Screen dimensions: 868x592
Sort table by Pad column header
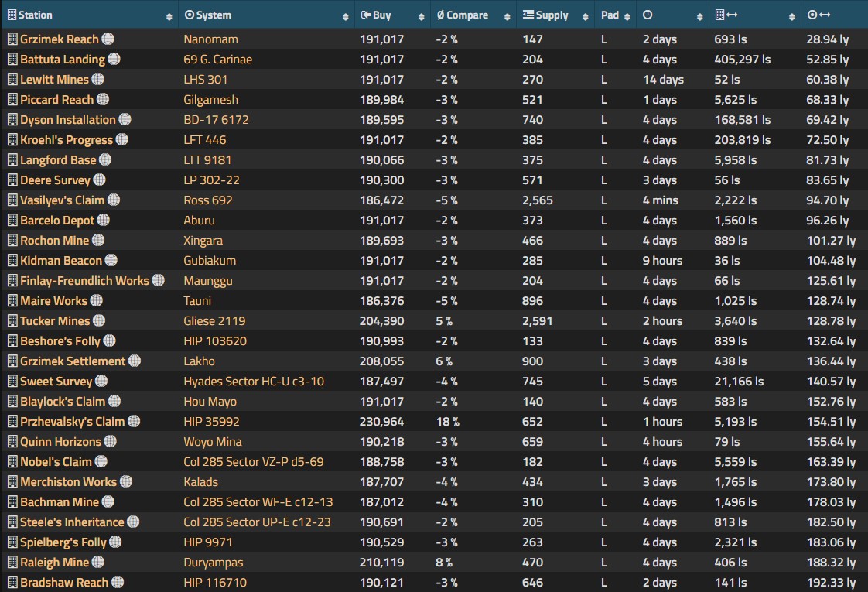pos(616,15)
